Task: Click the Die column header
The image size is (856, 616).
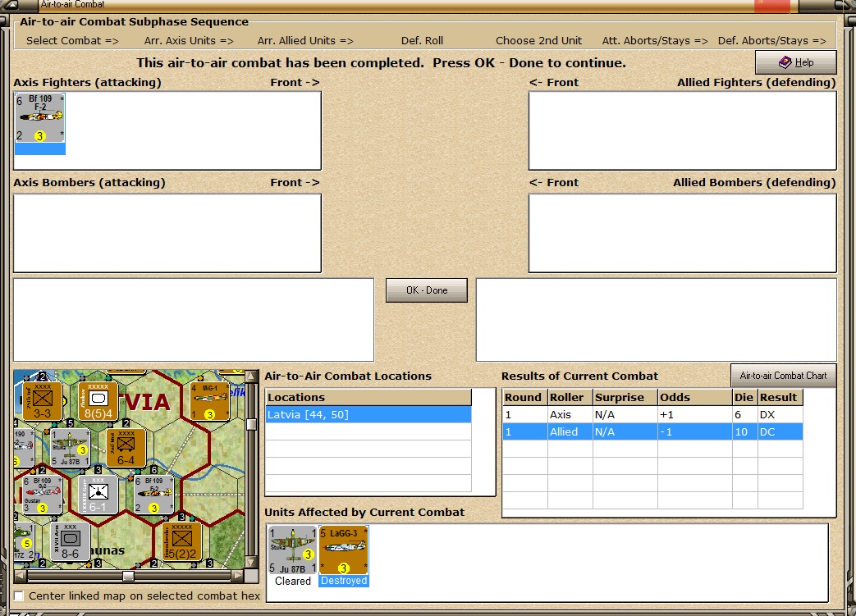Action: [x=744, y=397]
